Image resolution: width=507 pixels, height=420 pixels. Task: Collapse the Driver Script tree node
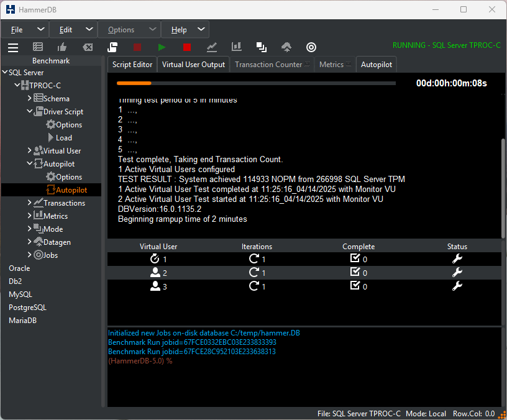(x=29, y=111)
